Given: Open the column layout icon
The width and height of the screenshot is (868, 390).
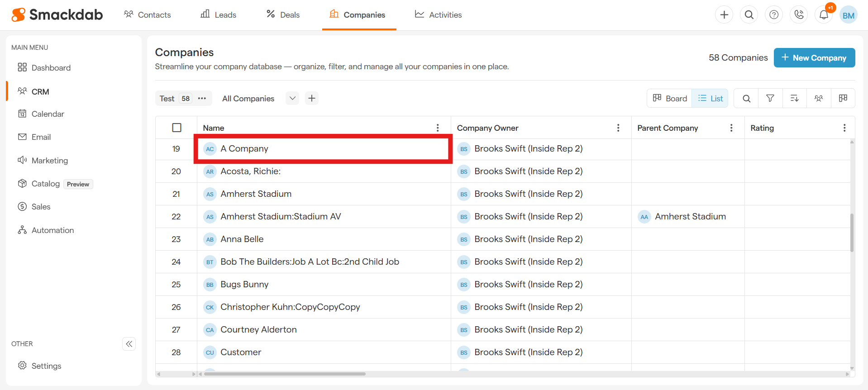Looking at the screenshot, I should [843, 98].
